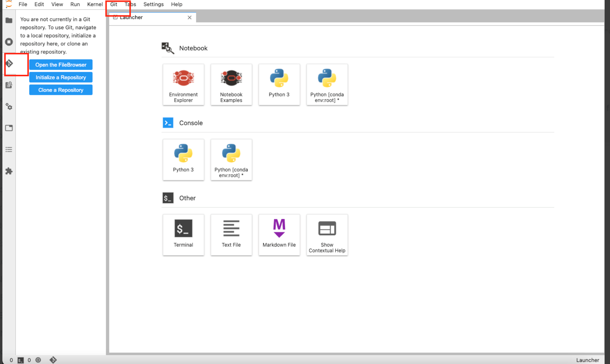610x364 pixels.
Task: Click Show Contextual Help card
Action: pos(327,235)
